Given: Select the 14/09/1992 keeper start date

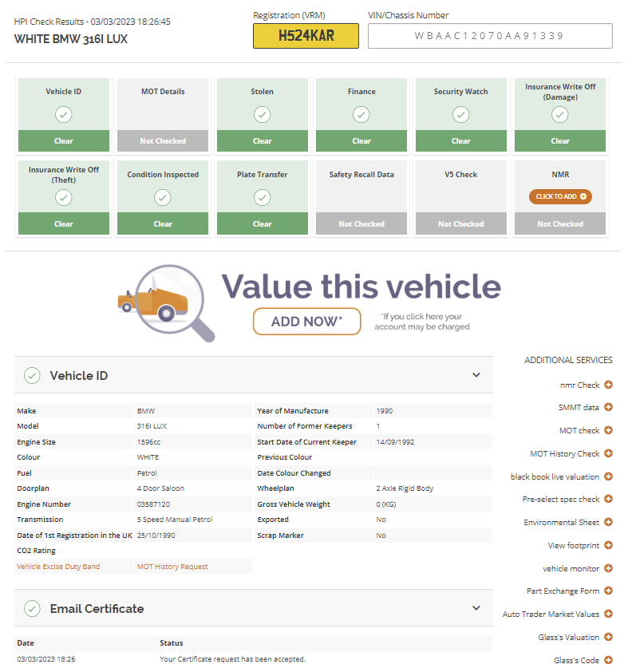Looking at the screenshot, I should point(395,442).
